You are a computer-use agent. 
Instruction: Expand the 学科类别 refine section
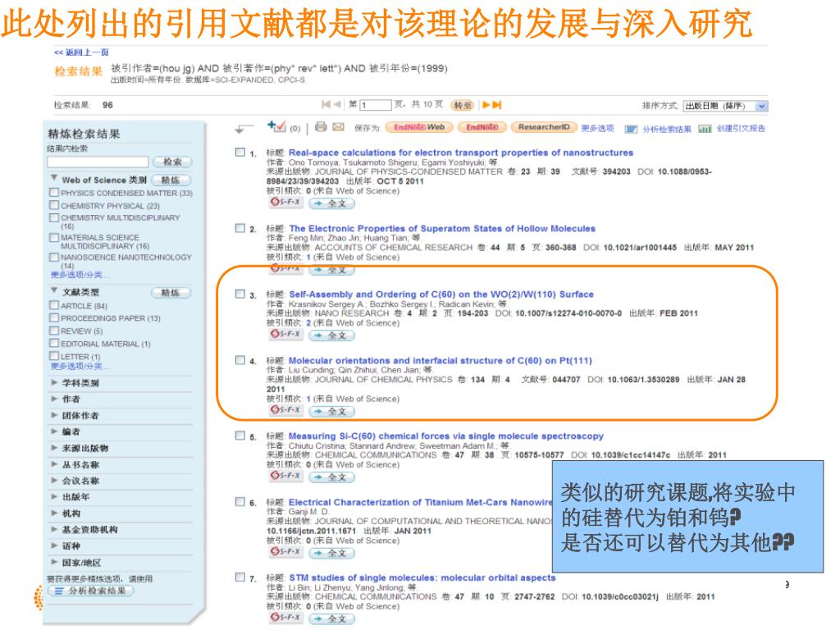pyautogui.click(x=54, y=382)
